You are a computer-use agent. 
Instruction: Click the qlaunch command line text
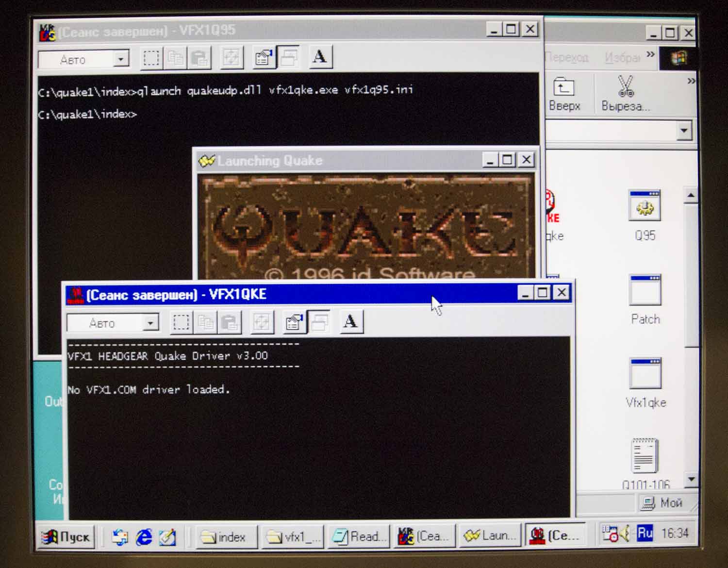(x=275, y=90)
